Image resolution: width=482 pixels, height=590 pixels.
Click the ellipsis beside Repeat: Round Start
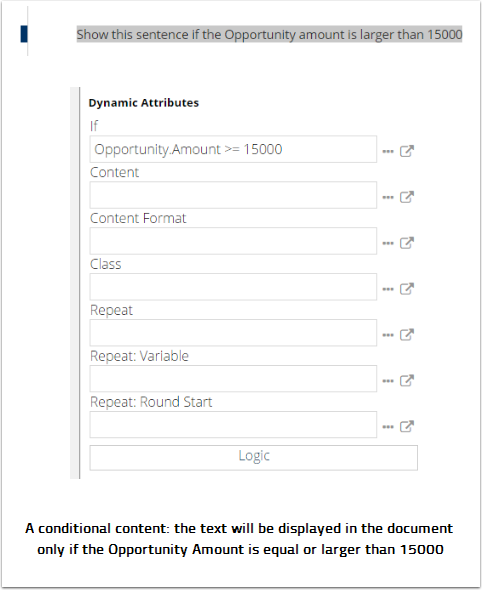(x=388, y=427)
